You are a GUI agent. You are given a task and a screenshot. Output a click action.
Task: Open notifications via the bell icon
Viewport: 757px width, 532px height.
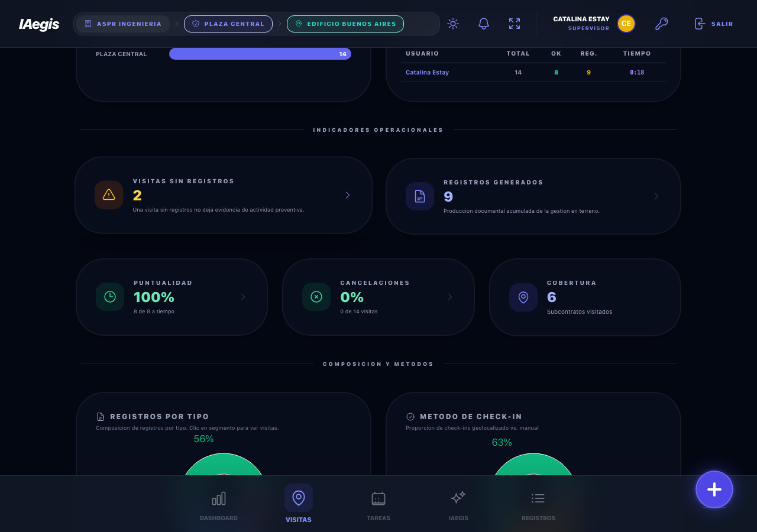[x=483, y=24]
